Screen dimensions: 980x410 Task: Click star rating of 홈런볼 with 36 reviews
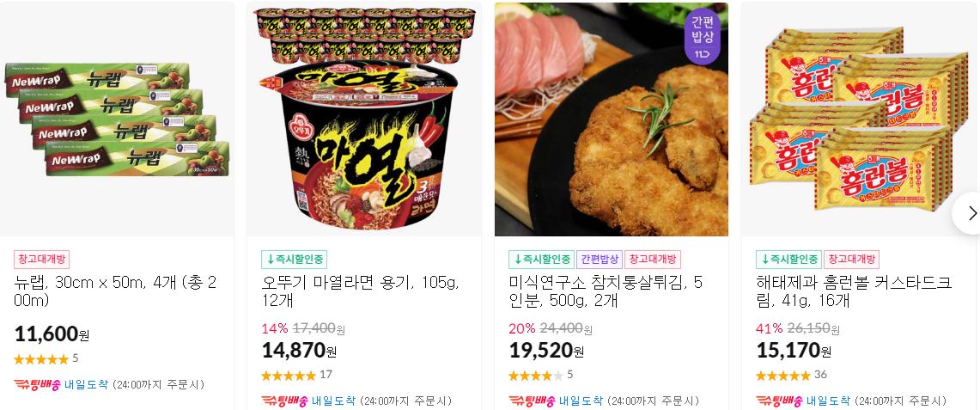click(x=783, y=375)
